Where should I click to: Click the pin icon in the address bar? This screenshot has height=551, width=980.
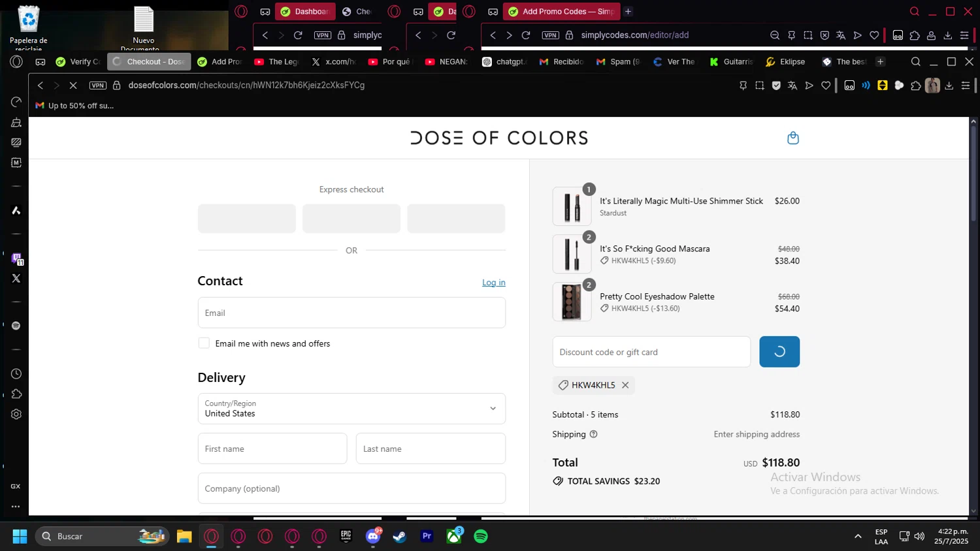point(743,86)
